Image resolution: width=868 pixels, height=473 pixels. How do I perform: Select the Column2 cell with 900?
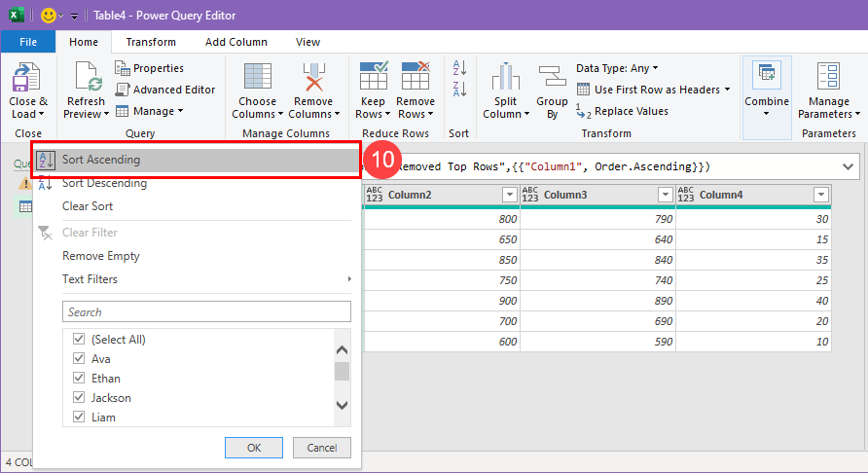[442, 301]
